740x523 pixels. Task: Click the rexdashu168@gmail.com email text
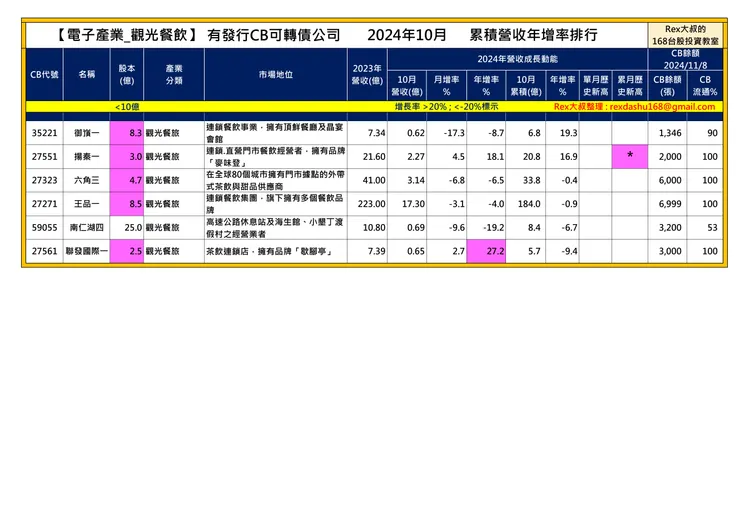click(x=662, y=107)
